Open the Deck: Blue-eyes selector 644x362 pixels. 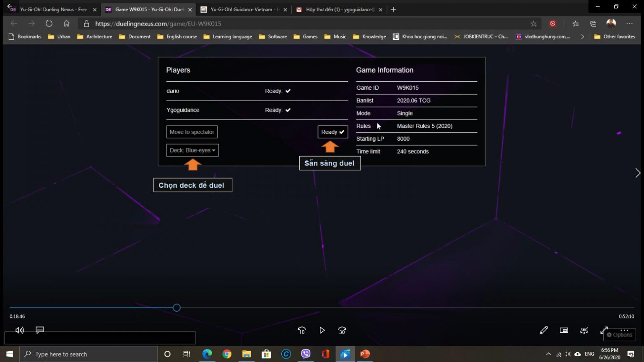[192, 150]
